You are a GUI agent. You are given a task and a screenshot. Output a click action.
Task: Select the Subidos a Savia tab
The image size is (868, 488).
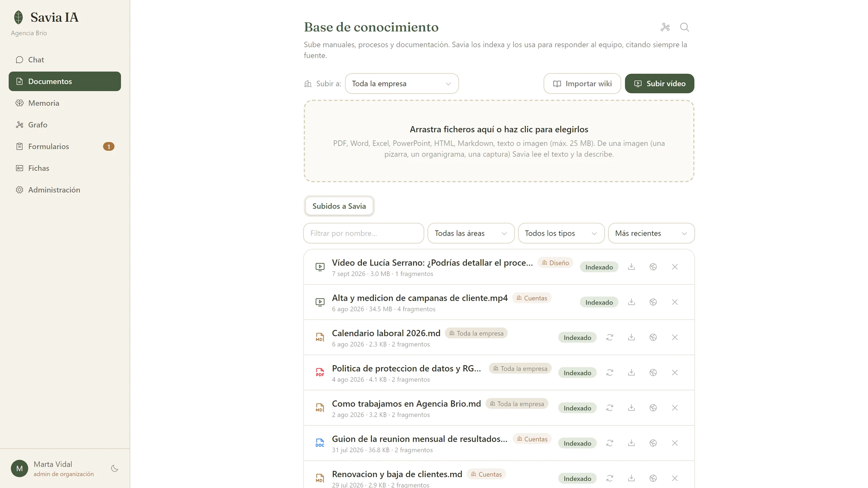(x=339, y=206)
